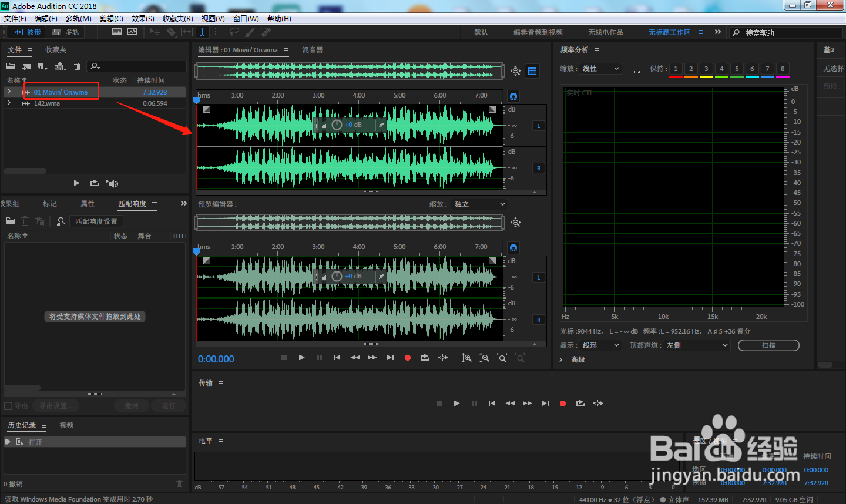Adjust the +0 dB HUD volume knob in editor
Viewport: 846px width, 504px height.
click(337, 125)
